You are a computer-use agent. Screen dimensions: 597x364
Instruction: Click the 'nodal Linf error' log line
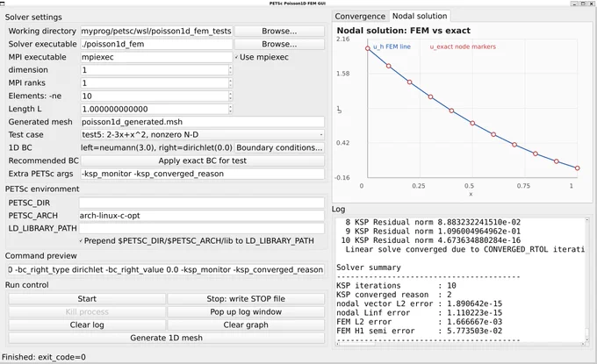coord(419,312)
